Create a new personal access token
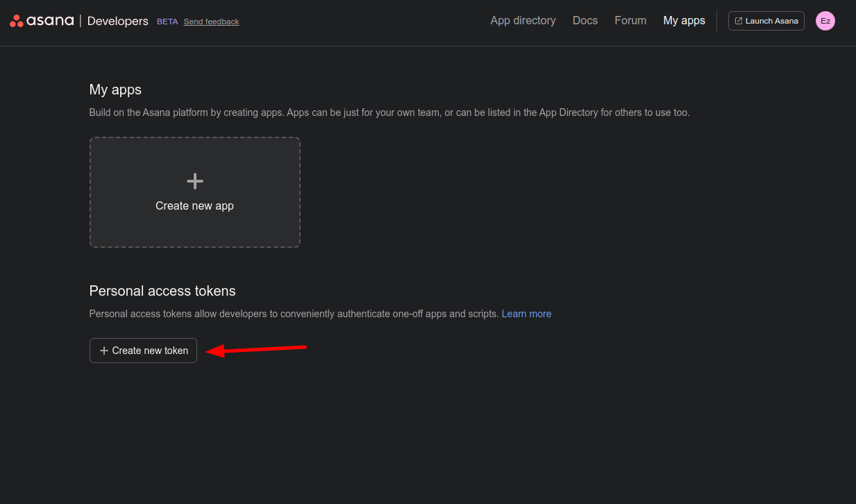 [143, 351]
